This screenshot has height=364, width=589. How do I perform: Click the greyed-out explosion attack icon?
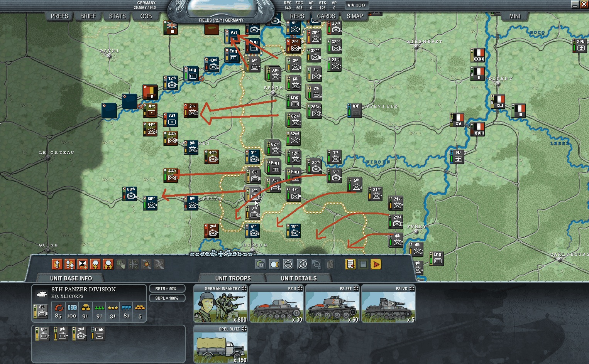(146, 264)
